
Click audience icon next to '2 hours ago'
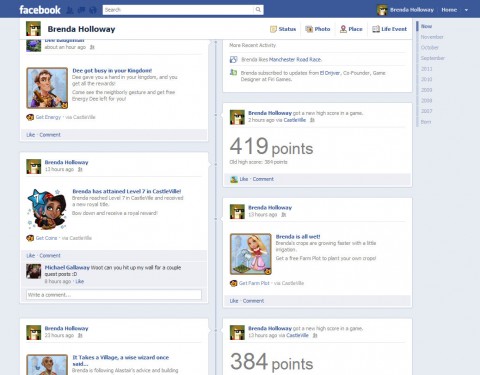point(312,120)
